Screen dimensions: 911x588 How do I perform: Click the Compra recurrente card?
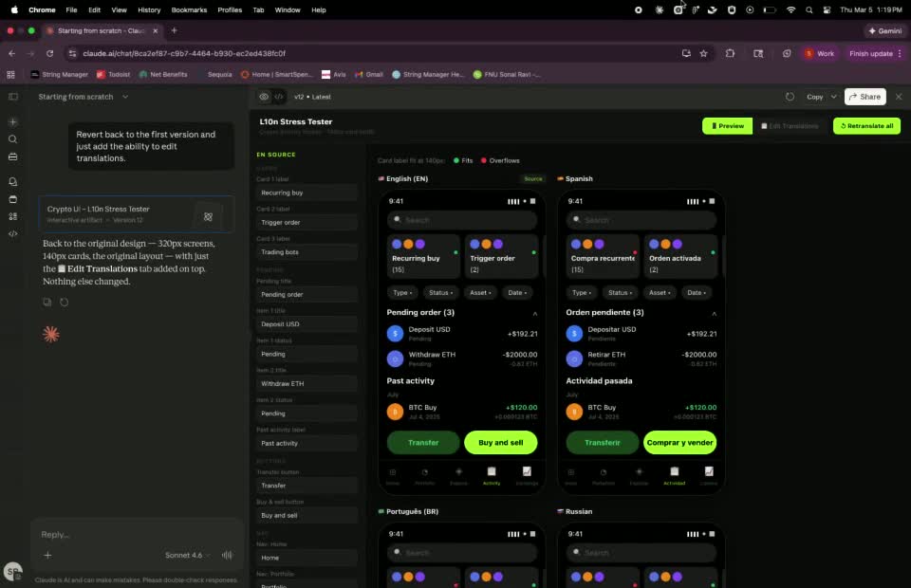point(602,257)
